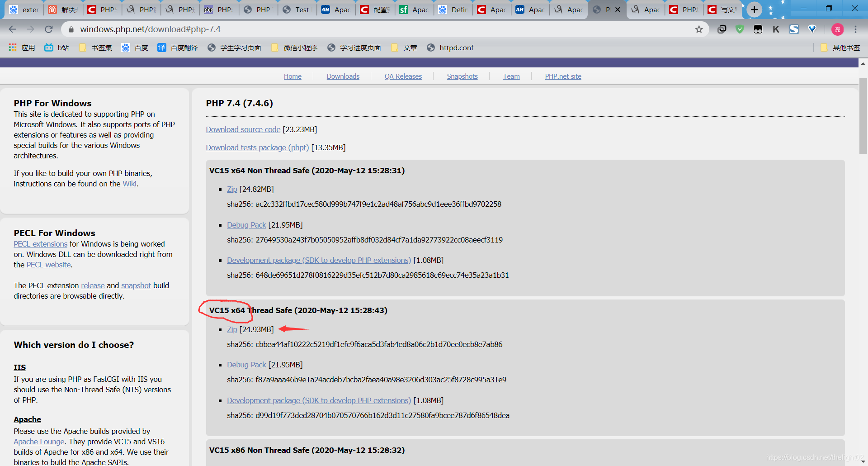The width and height of the screenshot is (868, 466).
Task: Click the scrollbar up arrow
Action: click(x=863, y=63)
